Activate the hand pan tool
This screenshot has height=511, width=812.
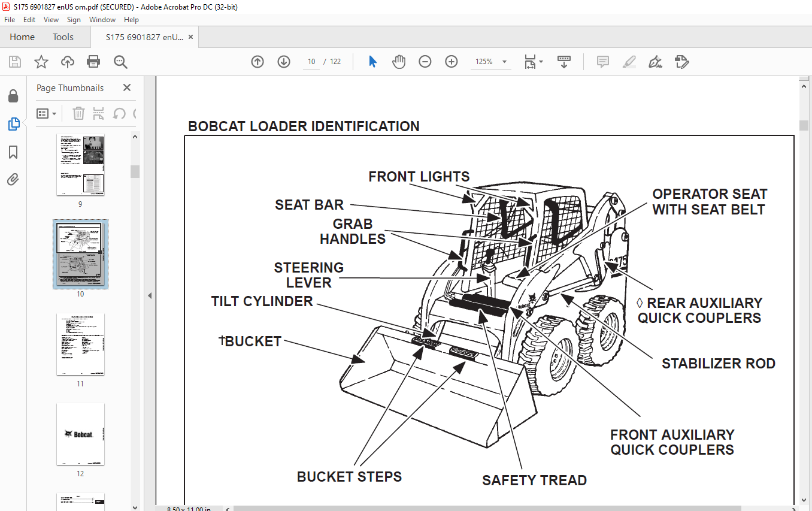coord(399,62)
